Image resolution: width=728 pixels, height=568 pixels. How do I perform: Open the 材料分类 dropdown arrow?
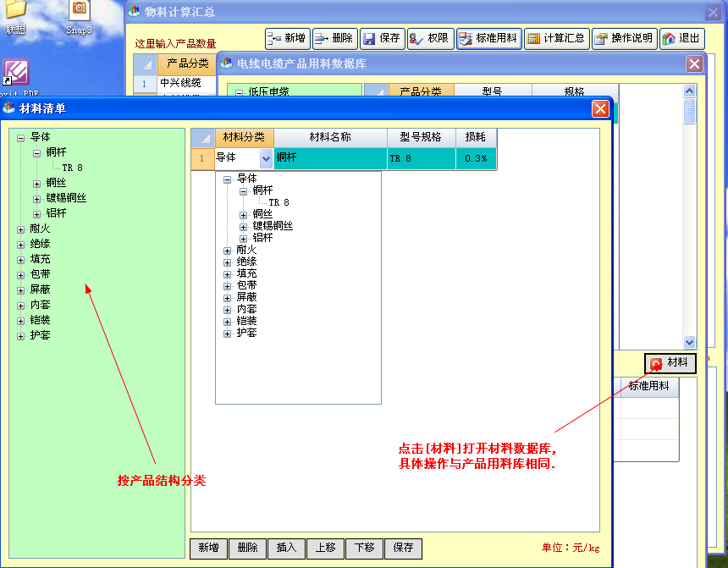point(266,158)
